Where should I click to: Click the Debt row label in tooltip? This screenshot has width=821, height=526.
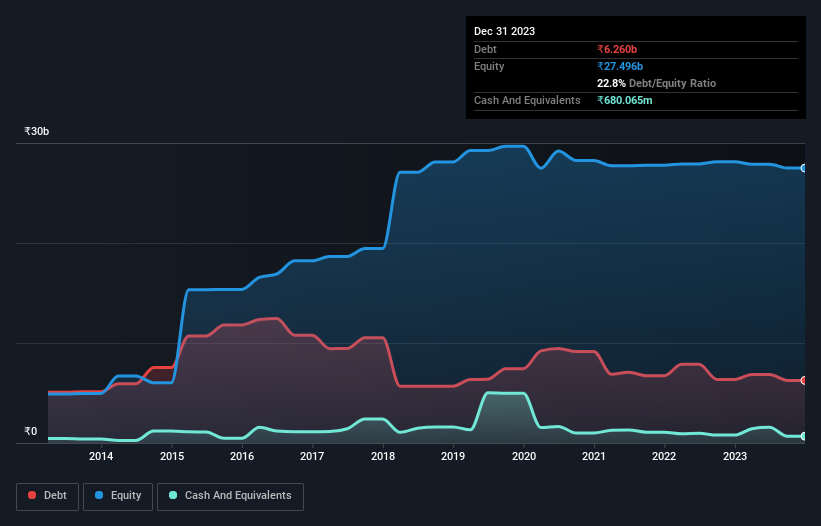click(485, 49)
